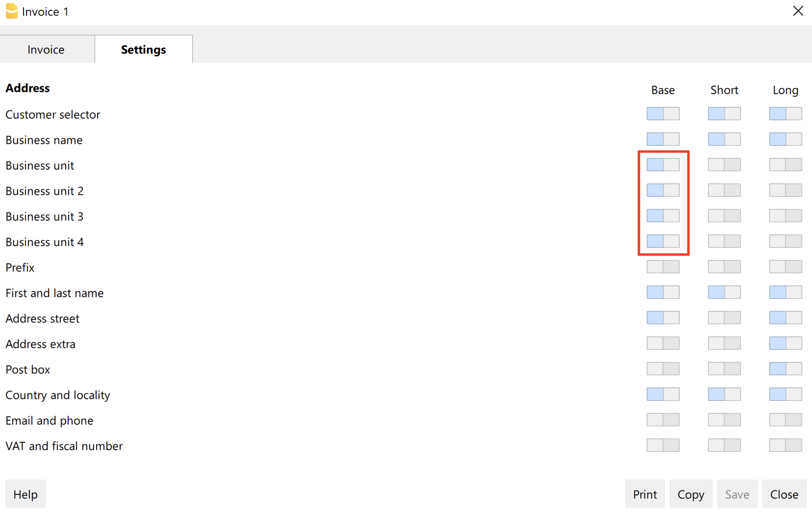Enable VAT and fiscal number Base toggle

point(662,445)
